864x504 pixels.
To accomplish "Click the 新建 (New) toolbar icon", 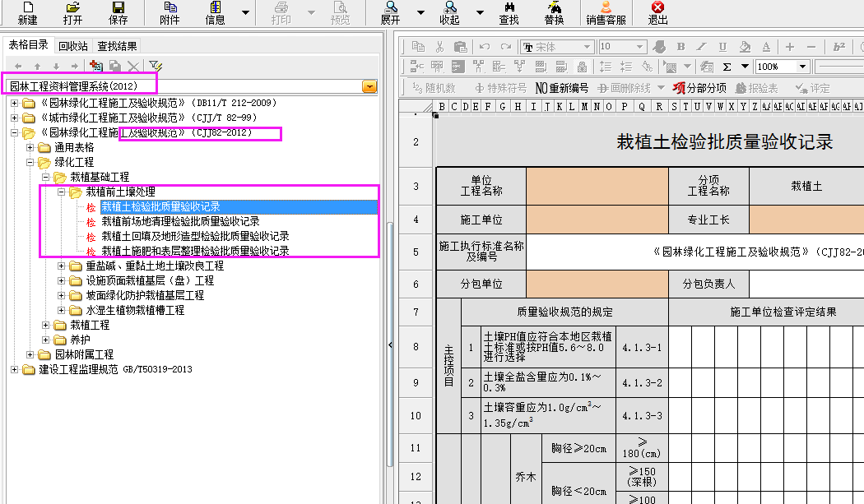I will pos(27,12).
